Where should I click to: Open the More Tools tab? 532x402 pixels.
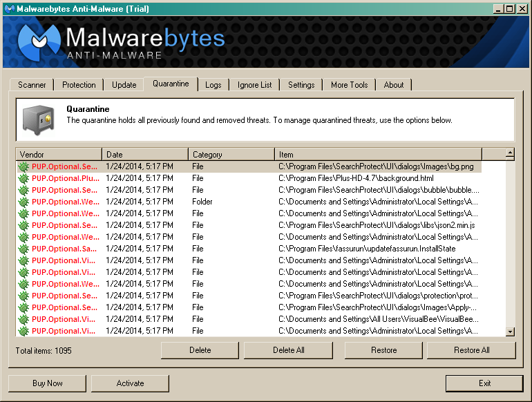[x=349, y=85]
